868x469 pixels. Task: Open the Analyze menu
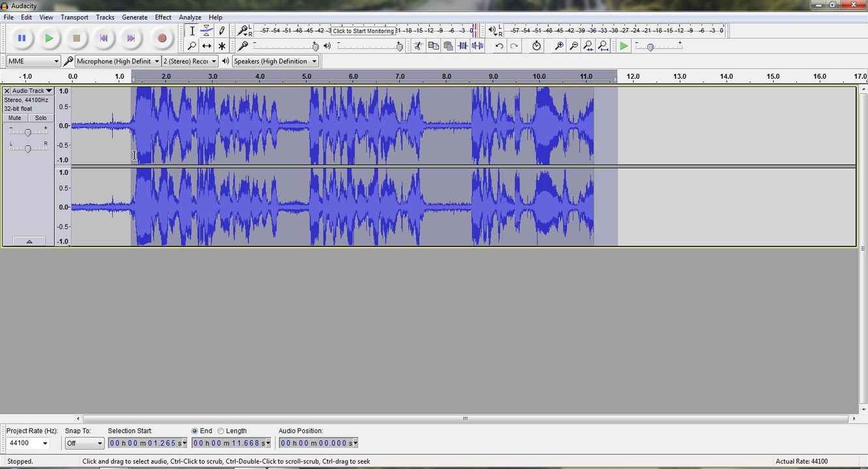[190, 17]
